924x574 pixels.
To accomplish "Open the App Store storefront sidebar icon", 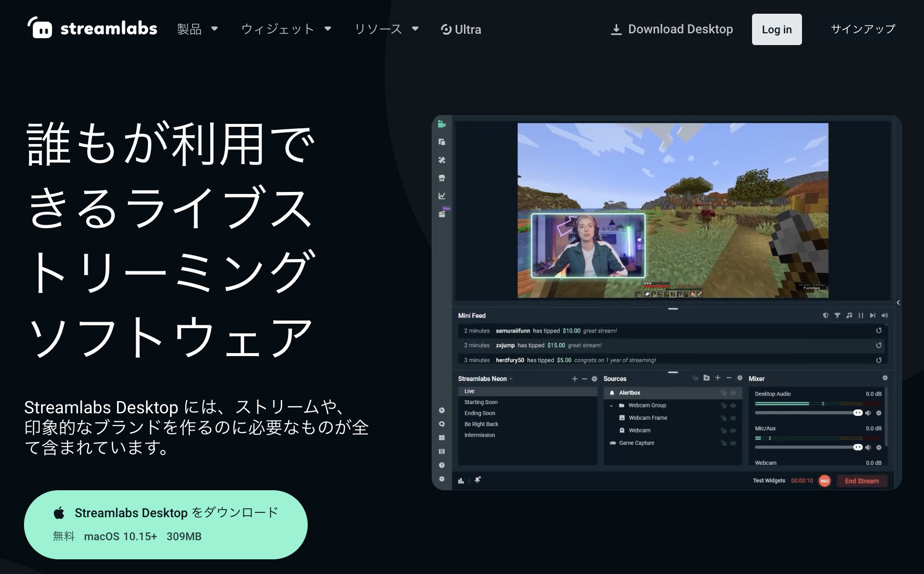I will [x=441, y=178].
